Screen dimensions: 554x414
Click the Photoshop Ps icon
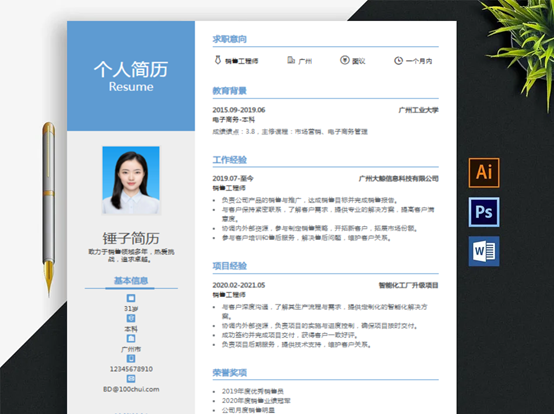point(484,212)
